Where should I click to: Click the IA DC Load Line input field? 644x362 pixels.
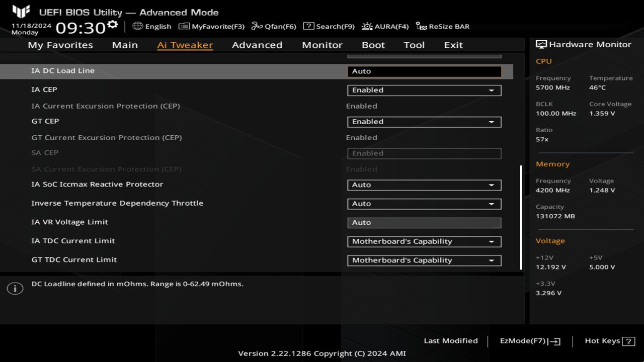click(x=424, y=71)
